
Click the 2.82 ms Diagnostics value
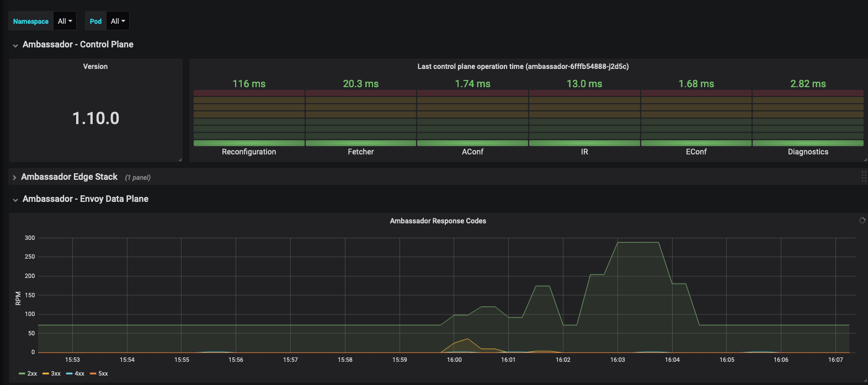point(808,84)
